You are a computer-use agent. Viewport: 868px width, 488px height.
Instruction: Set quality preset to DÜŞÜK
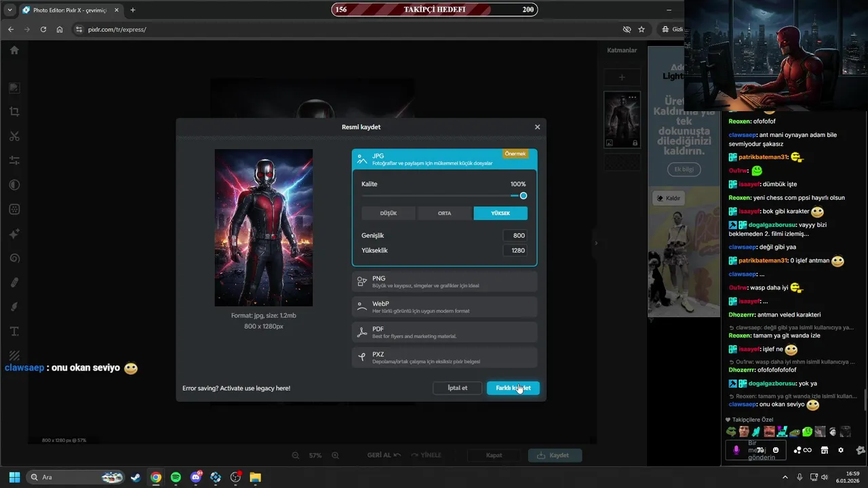[x=389, y=213]
